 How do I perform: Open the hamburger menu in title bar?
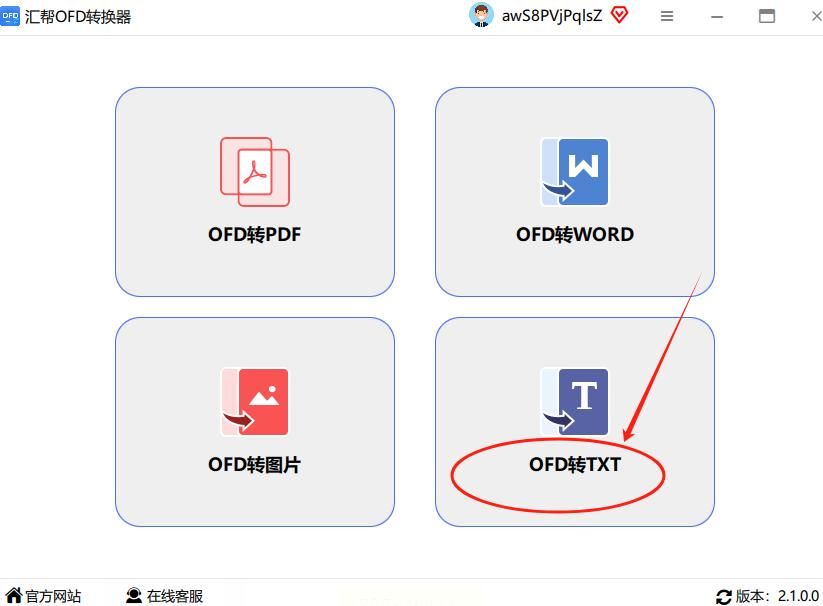(x=667, y=16)
